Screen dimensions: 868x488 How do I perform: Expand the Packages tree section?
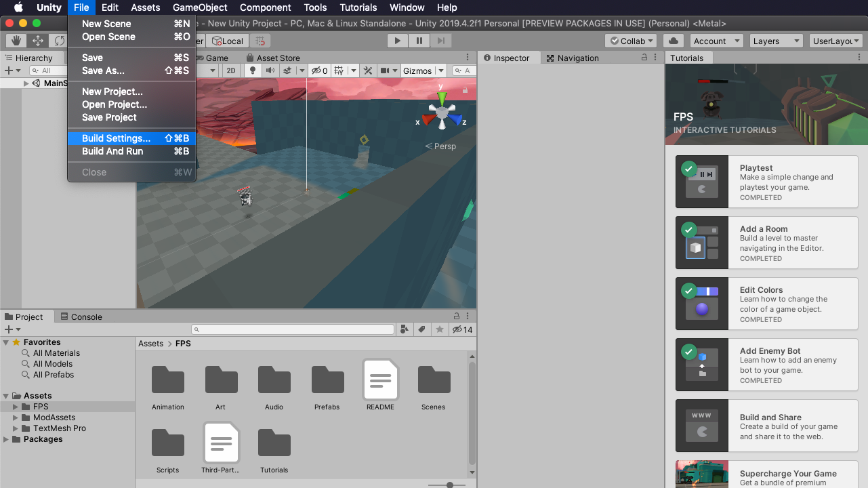point(6,439)
